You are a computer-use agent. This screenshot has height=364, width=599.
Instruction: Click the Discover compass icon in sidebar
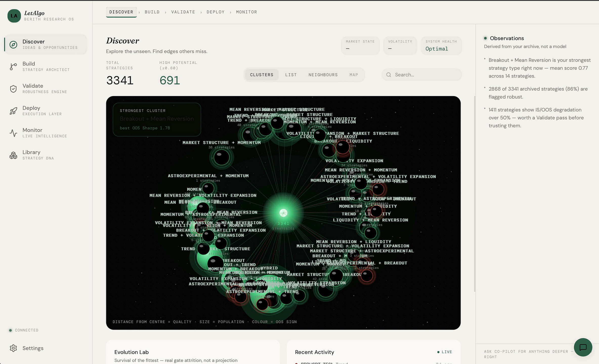pyautogui.click(x=13, y=44)
